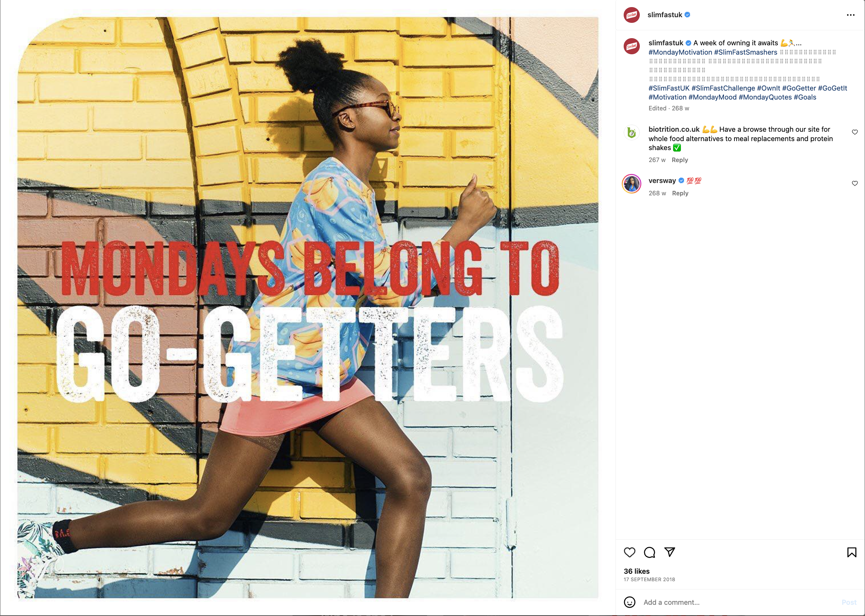Open the #MondayQuotes hashtag
Image resolution: width=865 pixels, height=616 pixels.
pyautogui.click(x=765, y=97)
